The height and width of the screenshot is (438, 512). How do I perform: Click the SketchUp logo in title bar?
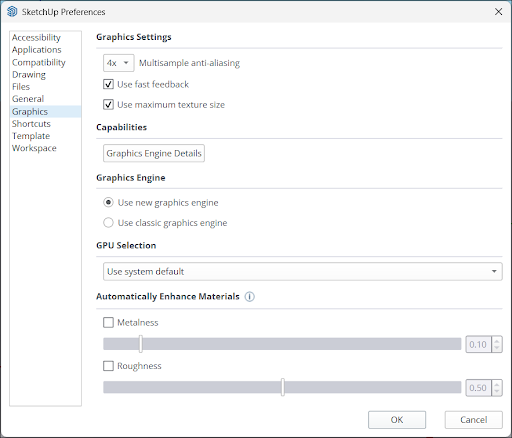[12, 12]
